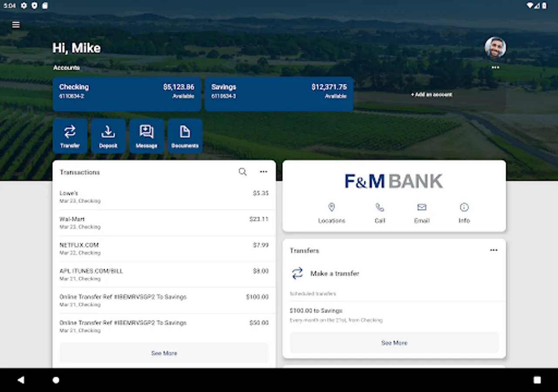
Task: Tap See More under Transfers
Action: [x=394, y=343]
